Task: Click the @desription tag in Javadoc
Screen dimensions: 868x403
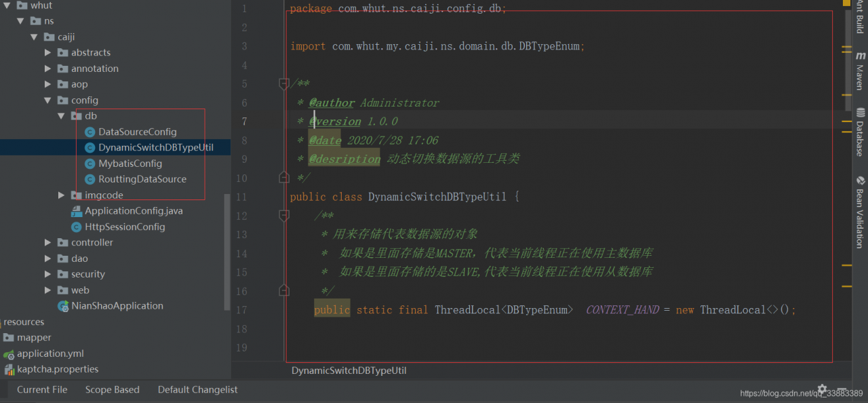Action: click(x=344, y=159)
